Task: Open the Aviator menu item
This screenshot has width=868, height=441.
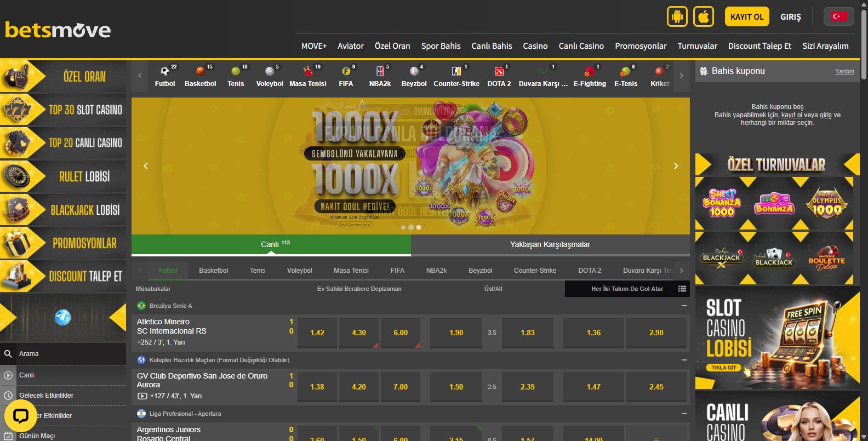Action: point(351,46)
